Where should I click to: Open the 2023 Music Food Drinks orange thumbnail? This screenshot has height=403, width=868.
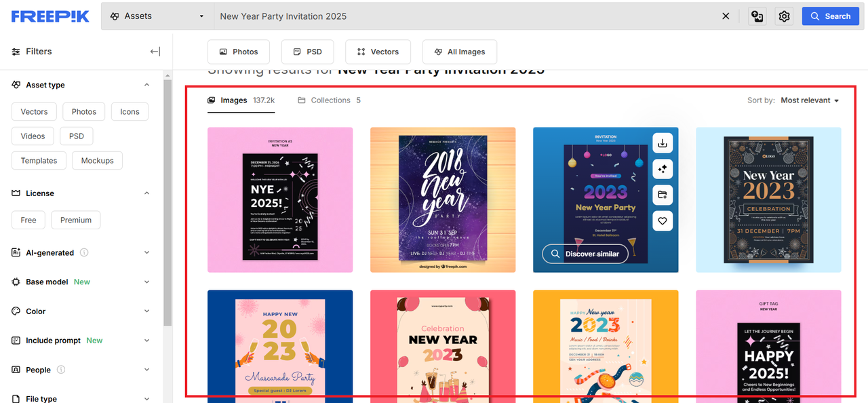pos(606,347)
